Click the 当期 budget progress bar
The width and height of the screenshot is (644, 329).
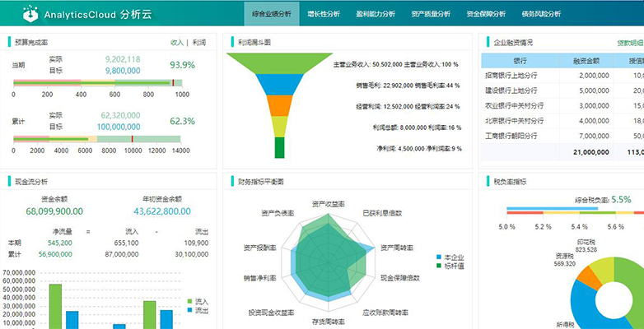(98, 83)
